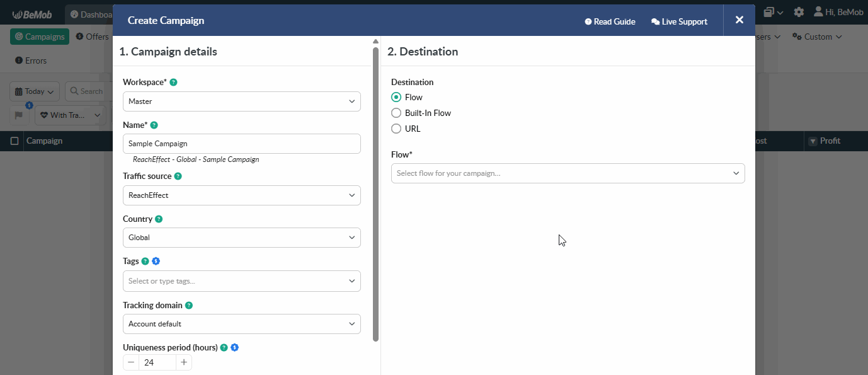The width and height of the screenshot is (868, 375).
Task: Select the Built-In Flow radio button
Action: coord(396,113)
